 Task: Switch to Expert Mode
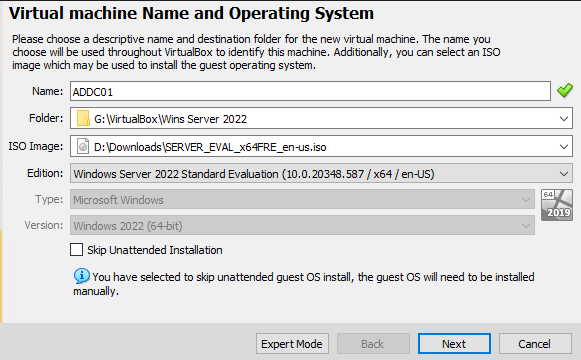(x=292, y=344)
